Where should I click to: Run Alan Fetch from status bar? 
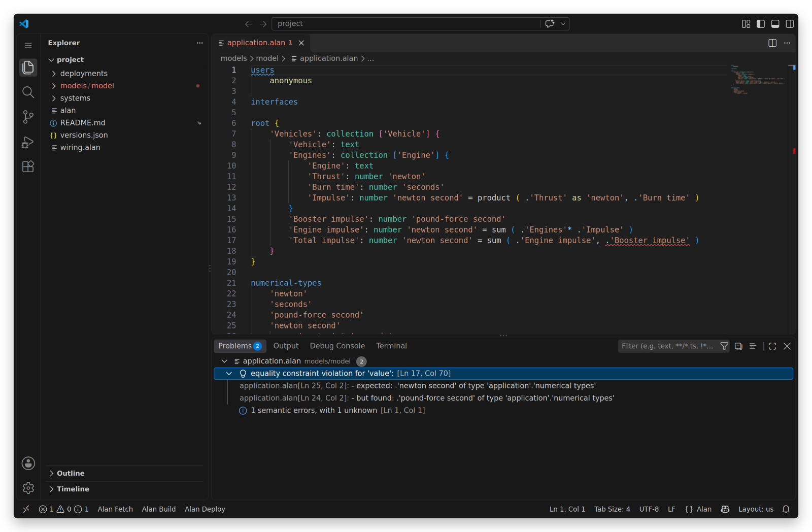point(115,509)
